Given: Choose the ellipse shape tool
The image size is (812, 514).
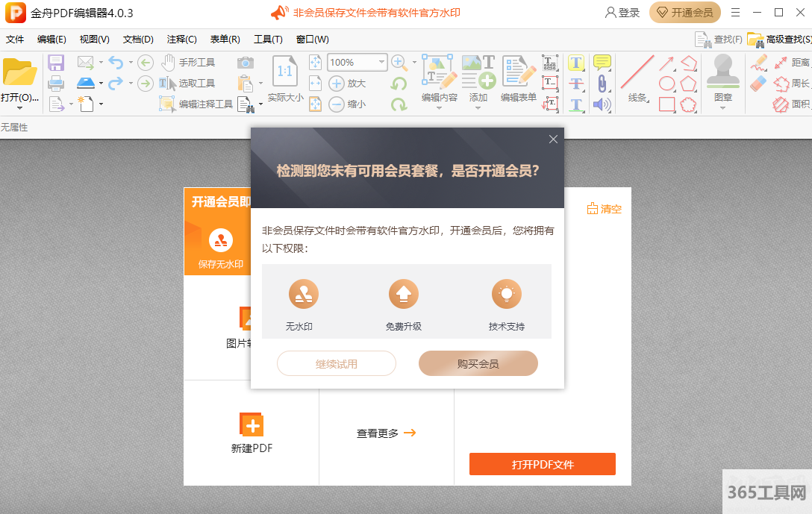Looking at the screenshot, I should 666,84.
